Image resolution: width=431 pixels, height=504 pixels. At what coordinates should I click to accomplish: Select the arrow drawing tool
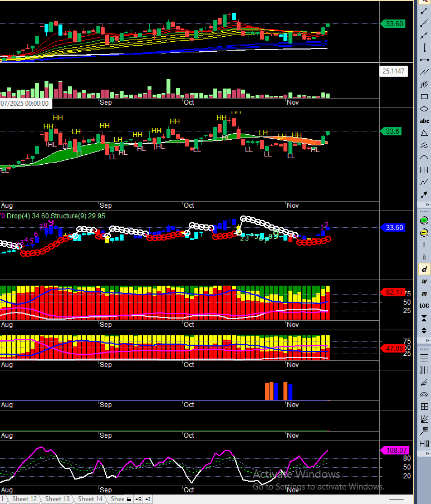pyautogui.click(x=424, y=194)
